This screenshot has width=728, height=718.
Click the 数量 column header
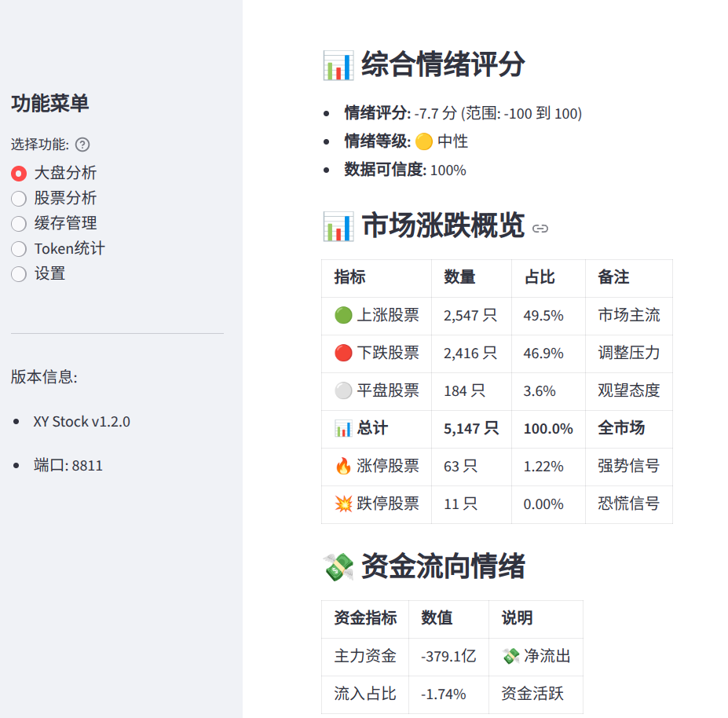click(459, 277)
